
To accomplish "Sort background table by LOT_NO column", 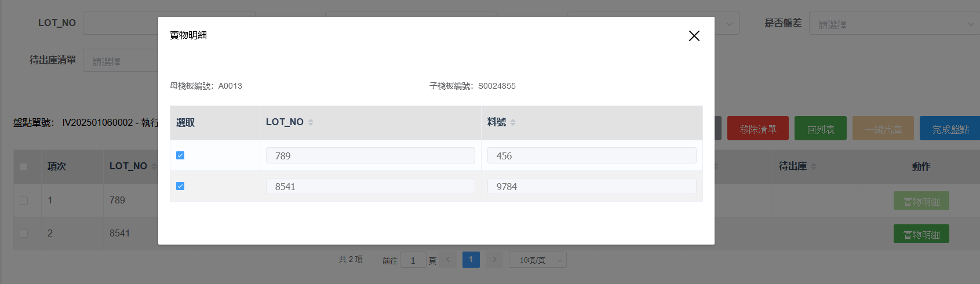I will 154,166.
